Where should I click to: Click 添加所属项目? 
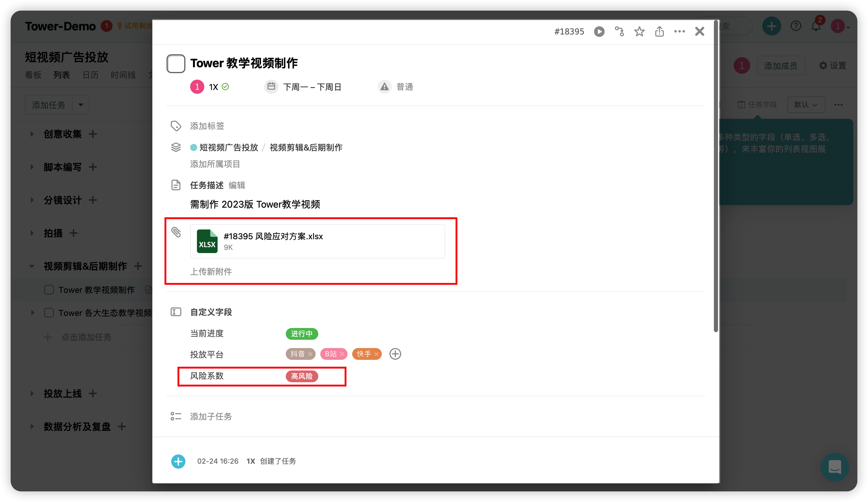[215, 164]
